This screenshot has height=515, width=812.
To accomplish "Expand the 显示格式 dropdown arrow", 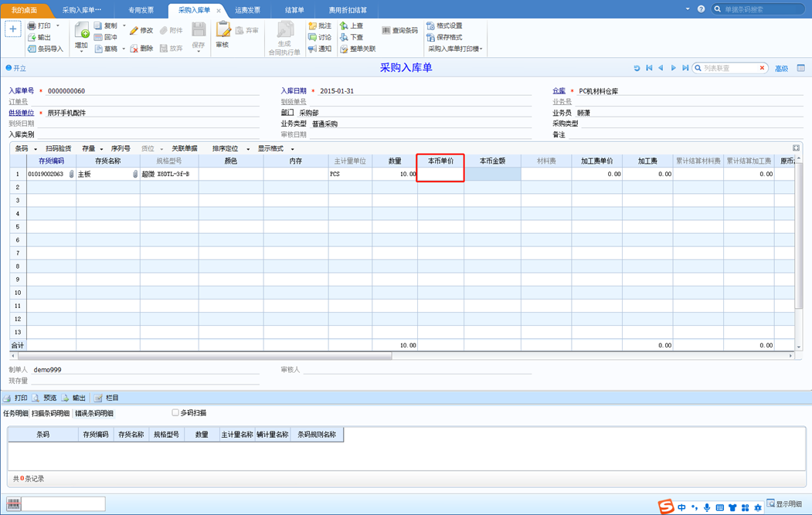I will tap(293, 149).
